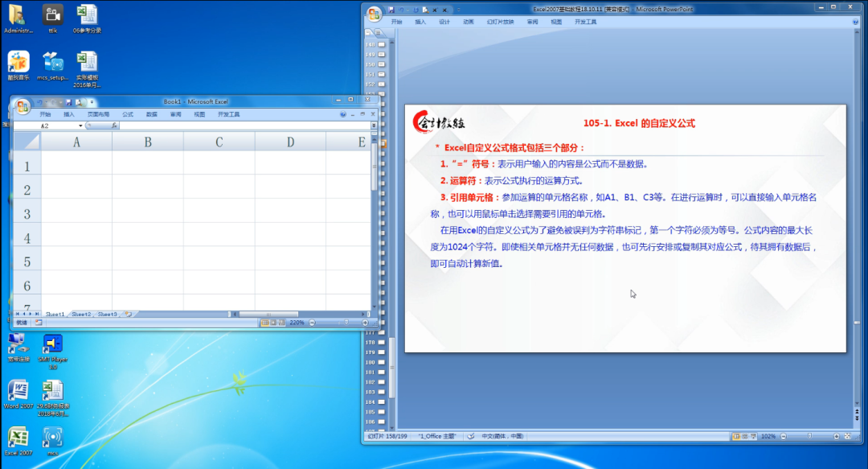
Task: Click Excel zoom level 220%
Action: point(297,323)
